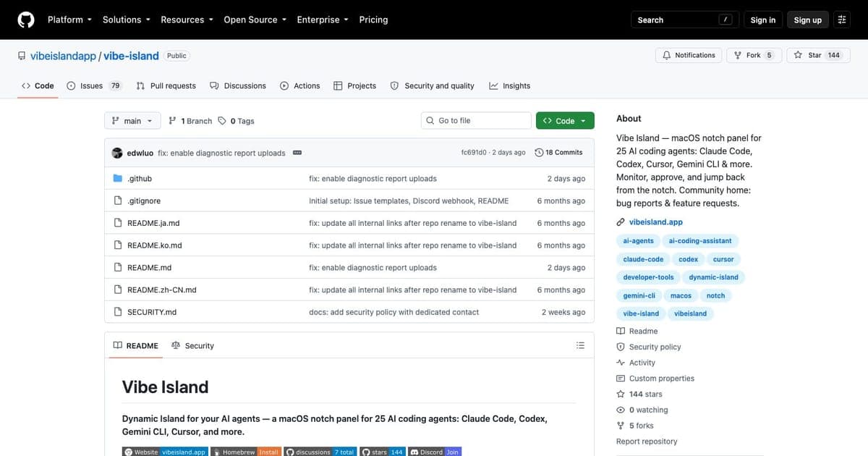This screenshot has width=868, height=456.
Task: View the 5 forks sidebar link
Action: tap(635, 426)
